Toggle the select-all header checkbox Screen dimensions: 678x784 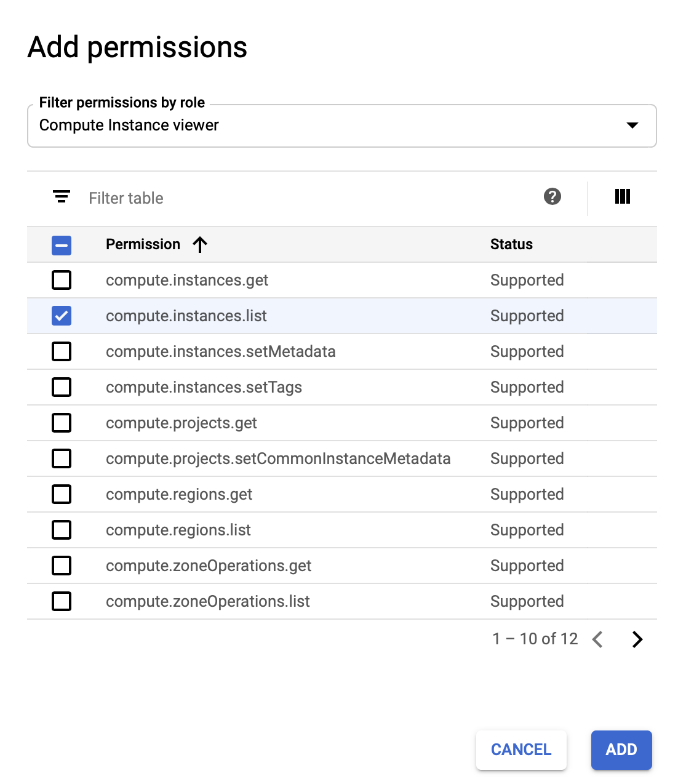(62, 245)
